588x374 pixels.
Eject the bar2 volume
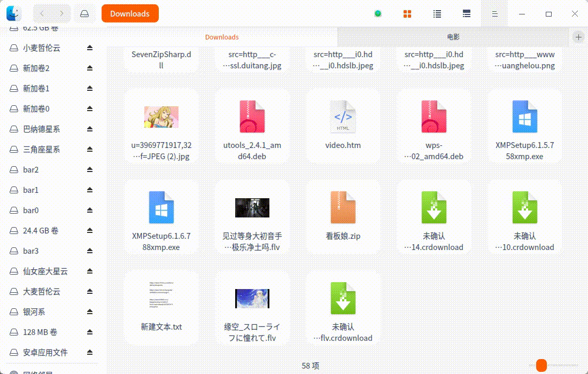tap(90, 169)
